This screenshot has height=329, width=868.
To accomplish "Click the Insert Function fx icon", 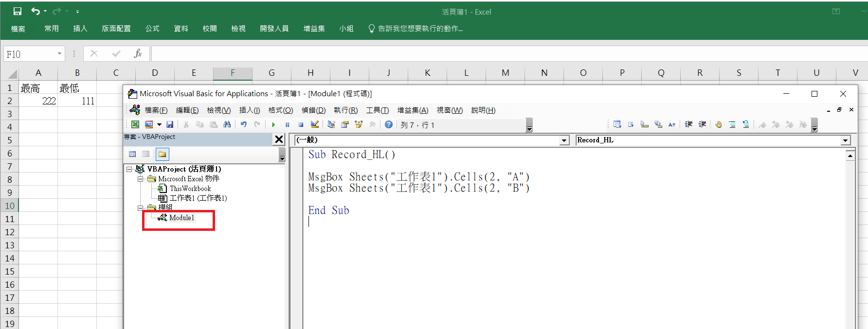I will point(138,54).
